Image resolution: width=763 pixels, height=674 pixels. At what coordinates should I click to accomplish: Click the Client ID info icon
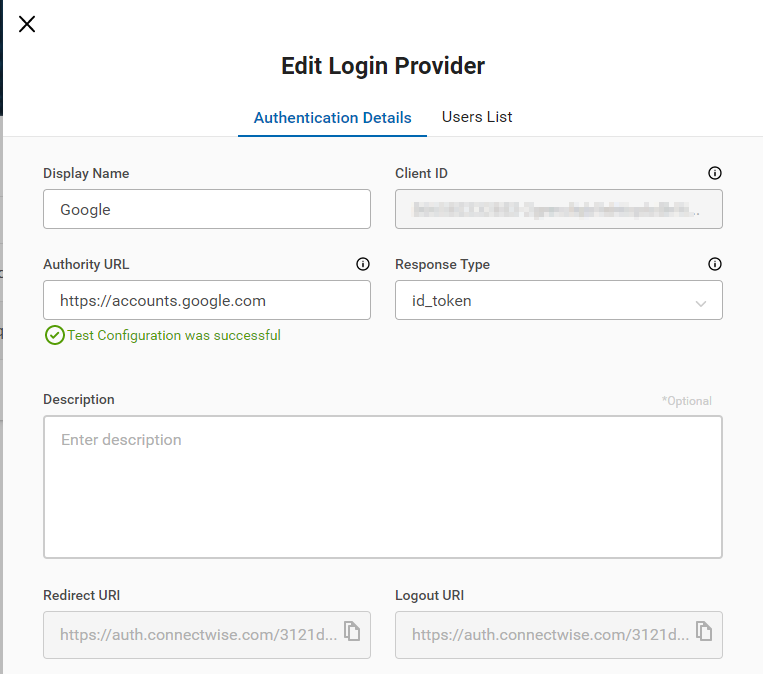coord(714,173)
